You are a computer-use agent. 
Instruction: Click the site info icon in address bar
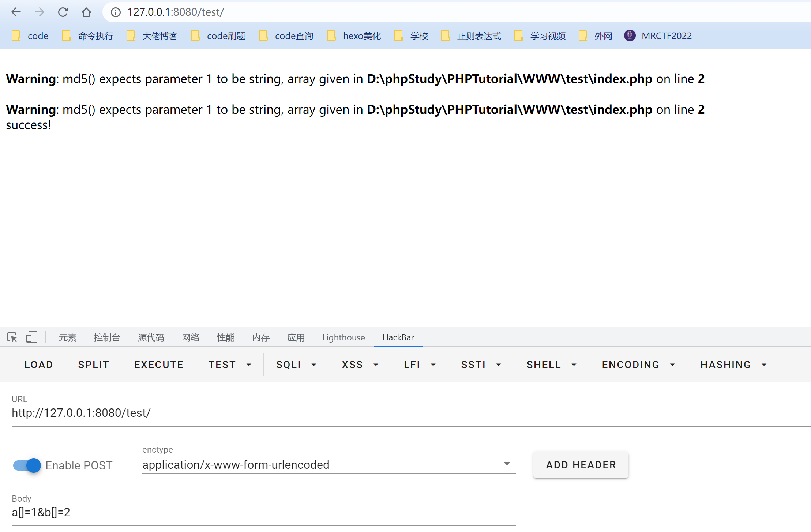coord(116,12)
